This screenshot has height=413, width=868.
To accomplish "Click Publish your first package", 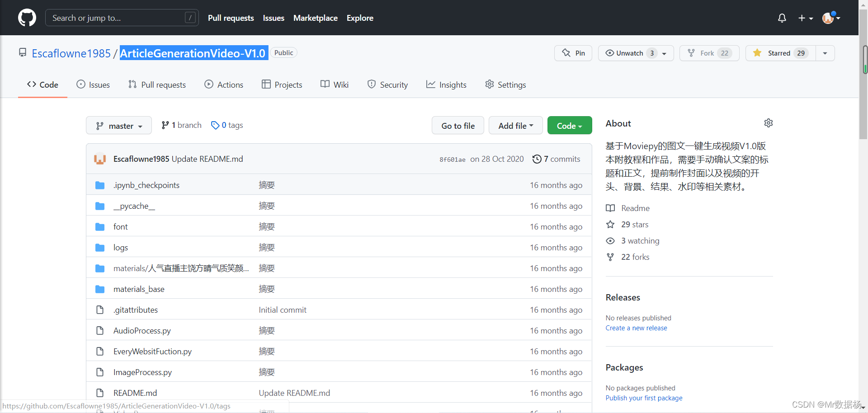I will [644, 398].
